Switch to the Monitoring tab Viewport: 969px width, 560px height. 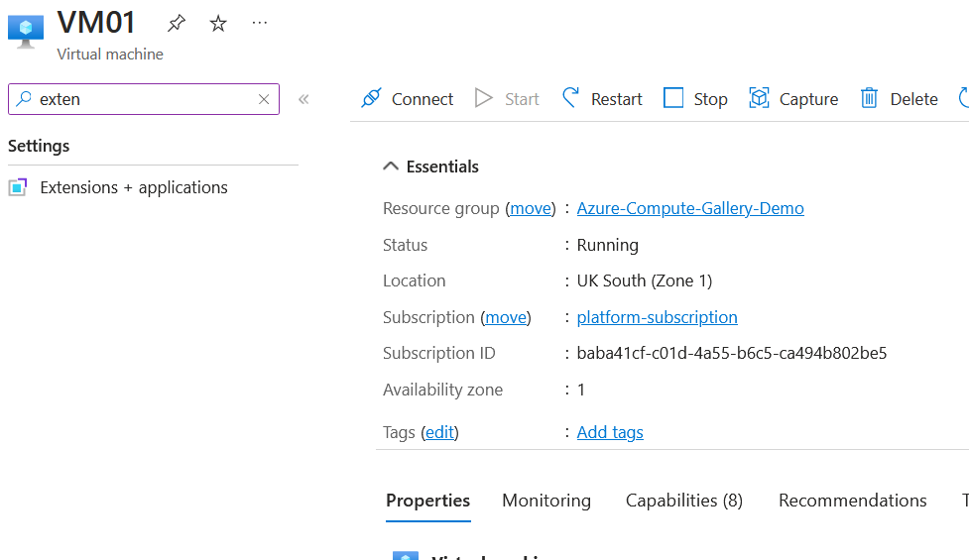coord(546,501)
